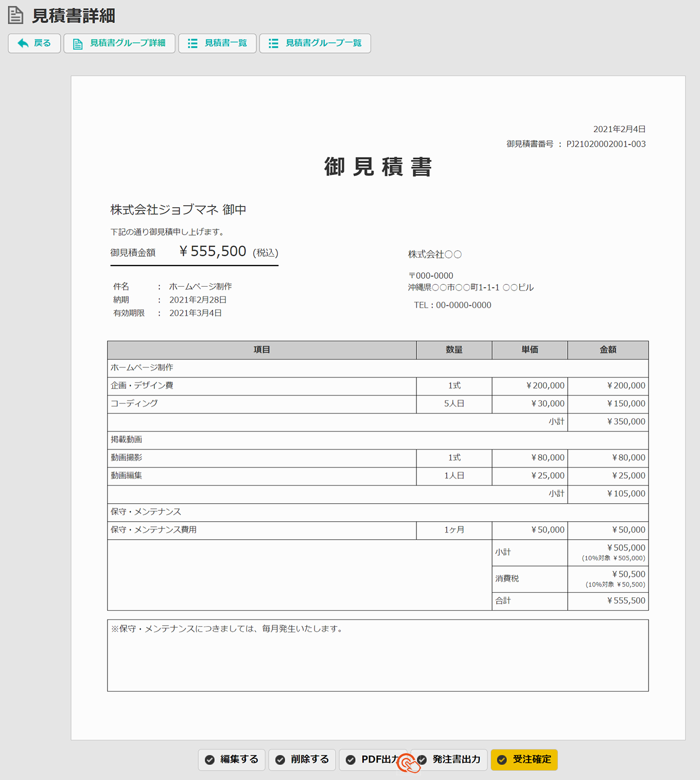Click the check icon on 発注書出力
700x780 pixels.
point(422,760)
